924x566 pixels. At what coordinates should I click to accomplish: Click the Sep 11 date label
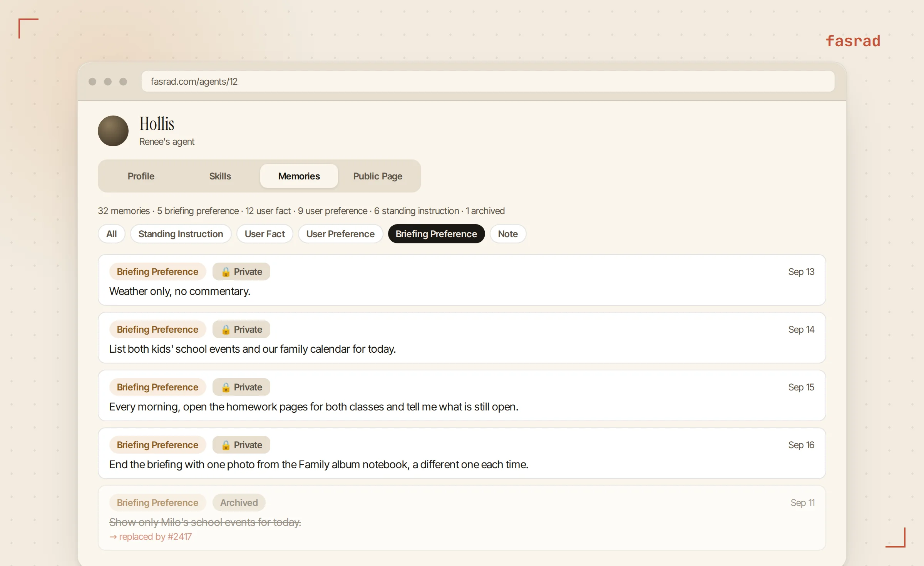803,503
